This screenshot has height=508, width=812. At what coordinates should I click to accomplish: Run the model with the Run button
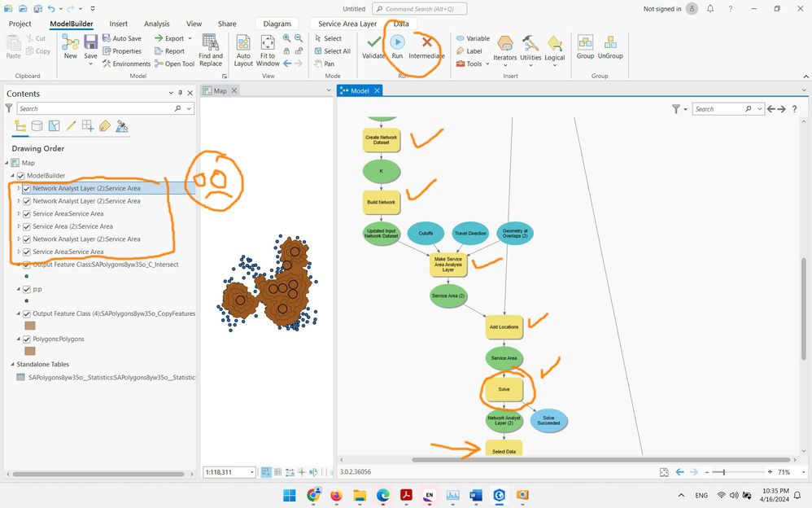click(397, 42)
